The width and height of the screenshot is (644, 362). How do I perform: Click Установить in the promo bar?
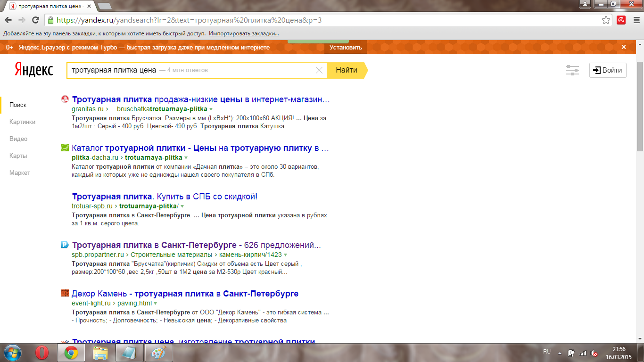346,47
